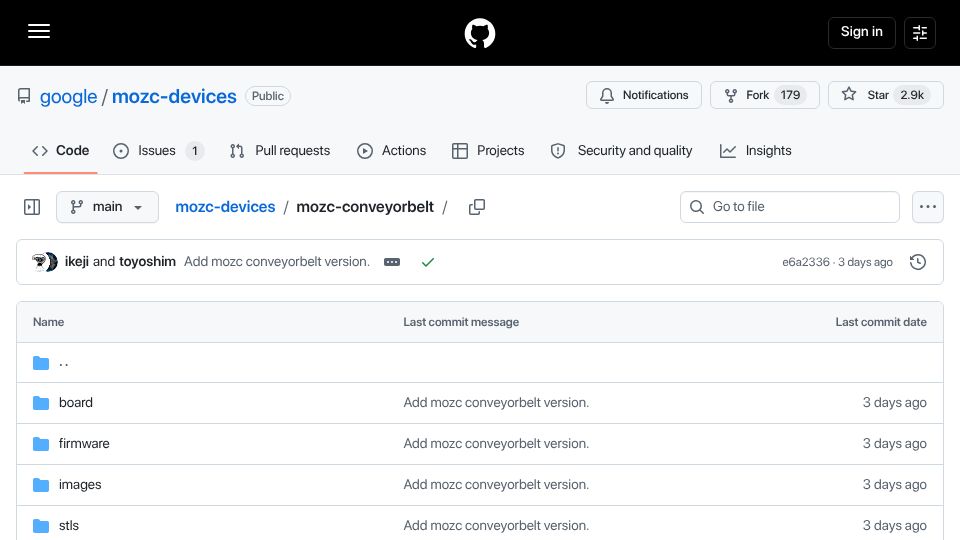This screenshot has height=540, width=960.
Task: Click the star count 2.9k
Action: pyautogui.click(x=912, y=95)
